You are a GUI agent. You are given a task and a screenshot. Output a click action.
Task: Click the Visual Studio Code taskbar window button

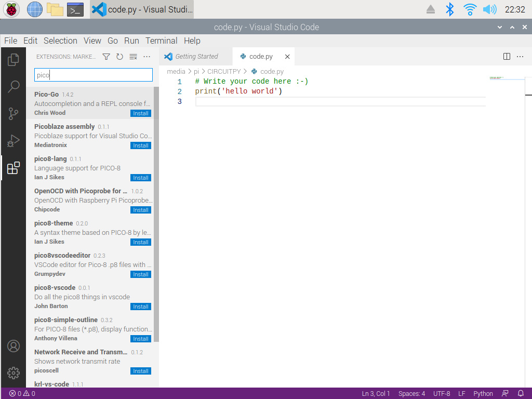click(x=142, y=9)
